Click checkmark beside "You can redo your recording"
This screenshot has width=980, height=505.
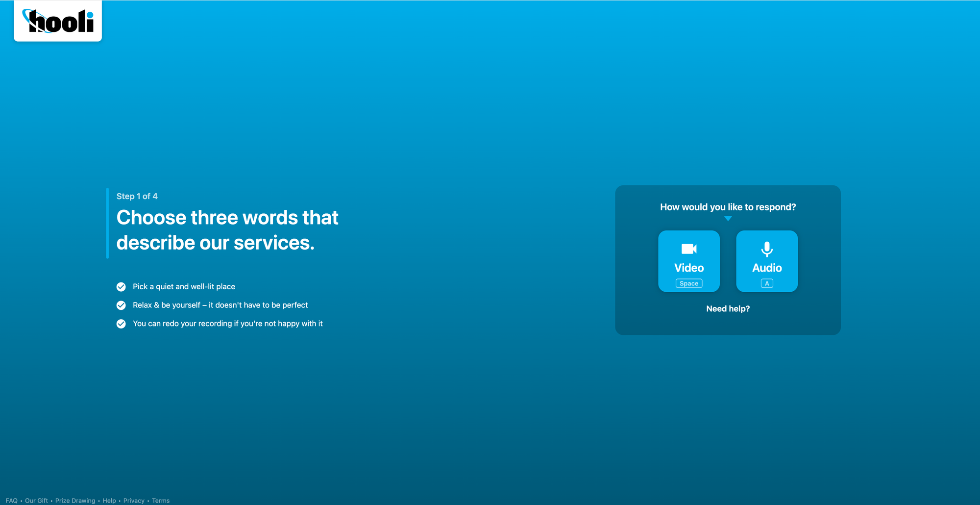click(x=121, y=324)
